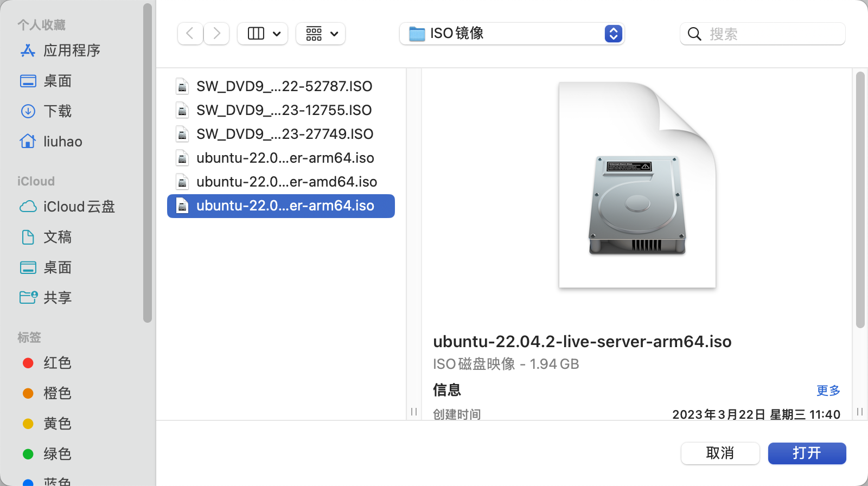Click the house icon next to liuhao
Viewport: 868px width, 486px height.
28,141
